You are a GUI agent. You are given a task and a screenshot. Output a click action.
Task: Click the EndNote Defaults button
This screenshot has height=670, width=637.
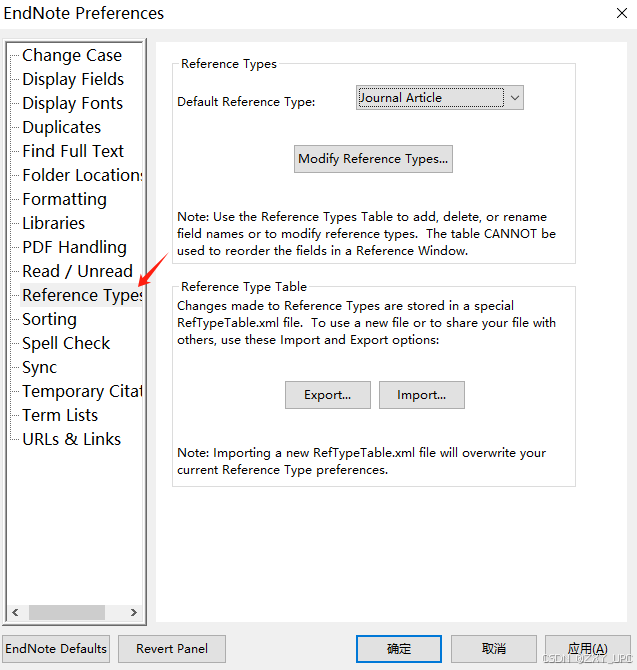[56, 649]
